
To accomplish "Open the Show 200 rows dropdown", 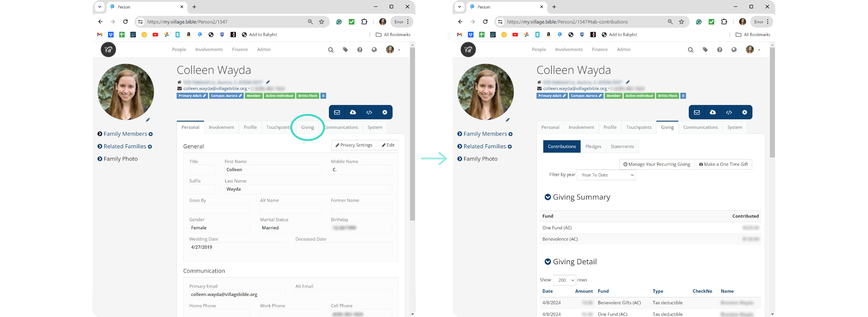I will tap(564, 280).
